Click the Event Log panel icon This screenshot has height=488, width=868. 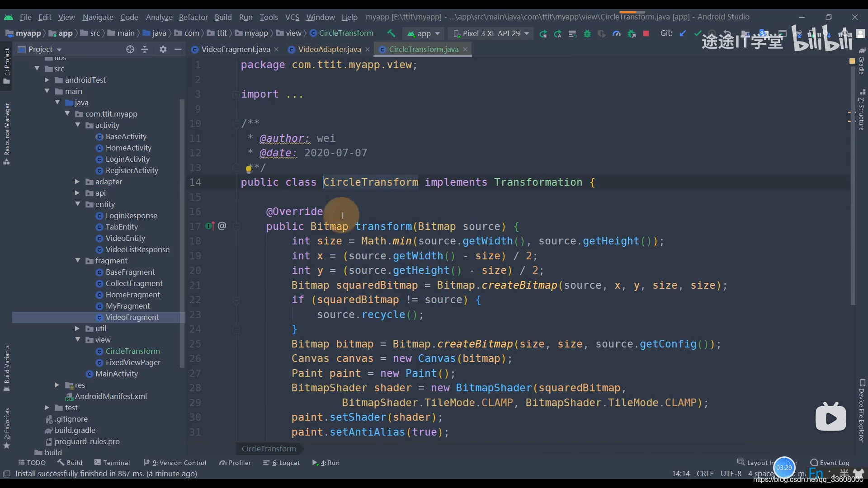pos(811,462)
